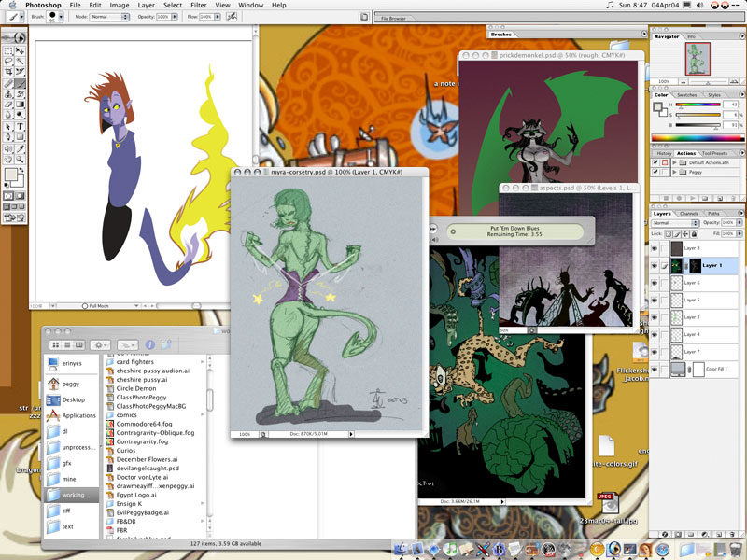Select the Eyedropper tool
The width and height of the screenshot is (747, 560).
pos(20,148)
